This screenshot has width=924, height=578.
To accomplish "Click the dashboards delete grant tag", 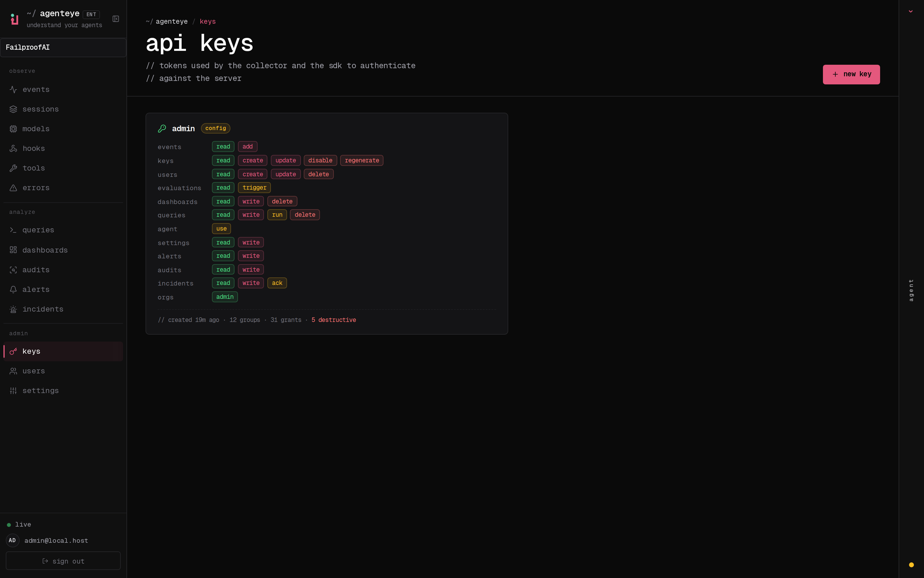I will click(282, 201).
